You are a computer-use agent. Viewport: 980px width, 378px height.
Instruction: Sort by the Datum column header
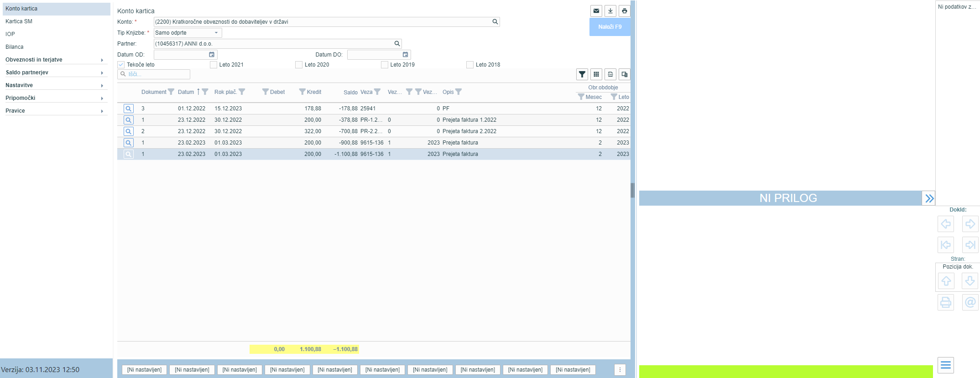(x=186, y=92)
